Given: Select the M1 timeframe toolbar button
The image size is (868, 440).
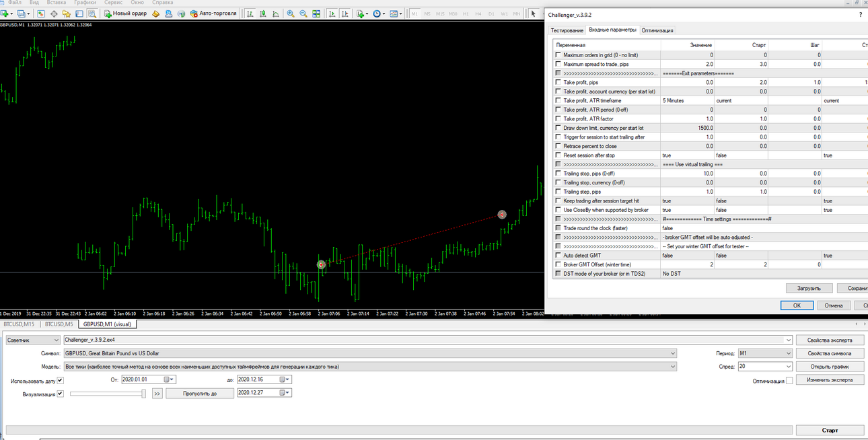Looking at the screenshot, I should 414,13.
